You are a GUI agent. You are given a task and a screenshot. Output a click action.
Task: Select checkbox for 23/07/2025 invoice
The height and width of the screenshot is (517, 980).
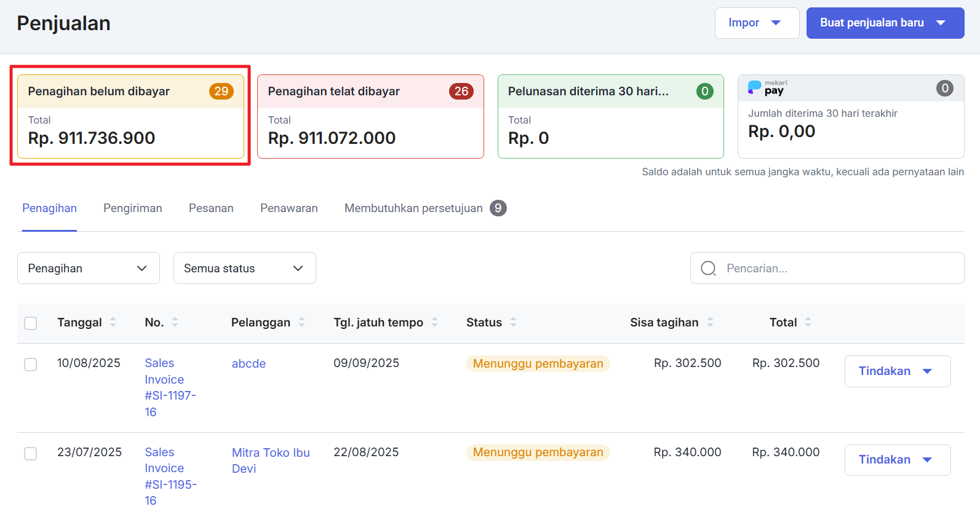(30, 454)
